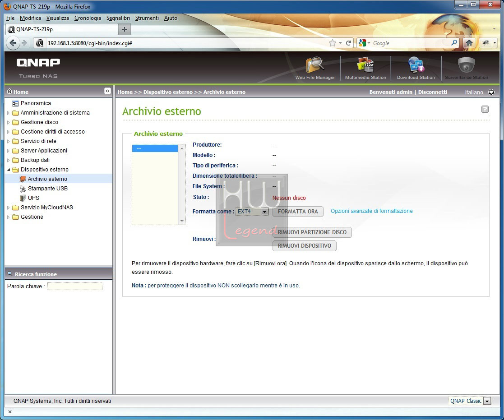This screenshot has width=504, height=420.
Task: Open Stampante USB settings
Action: point(47,188)
